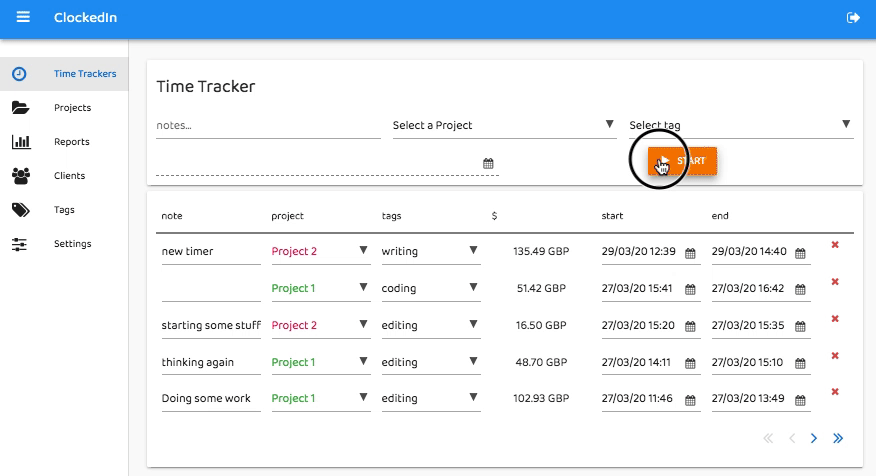Jump to the last page of entries
This screenshot has width=876, height=476.
[838, 438]
